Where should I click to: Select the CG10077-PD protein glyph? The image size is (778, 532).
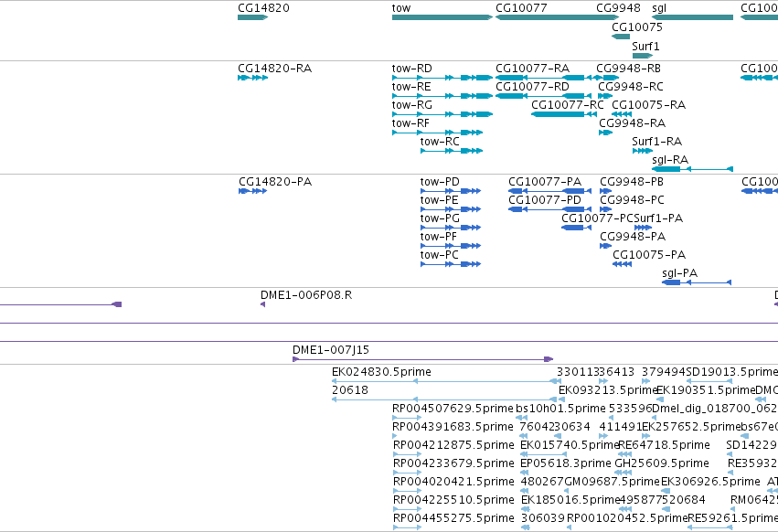[x=549, y=209]
